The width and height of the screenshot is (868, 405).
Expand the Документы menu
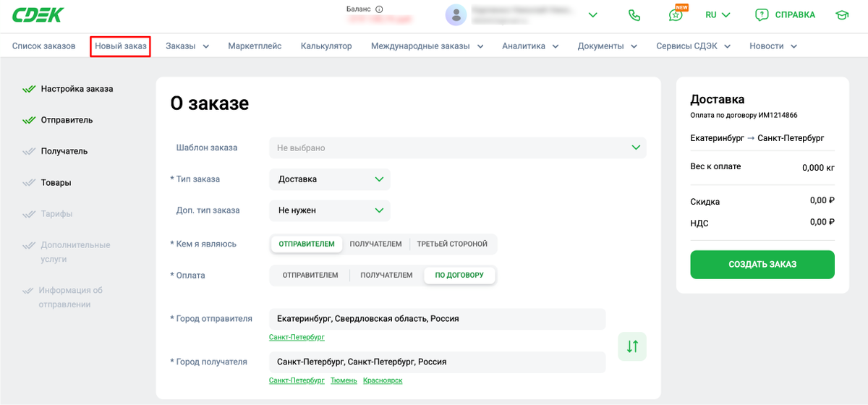pos(608,46)
